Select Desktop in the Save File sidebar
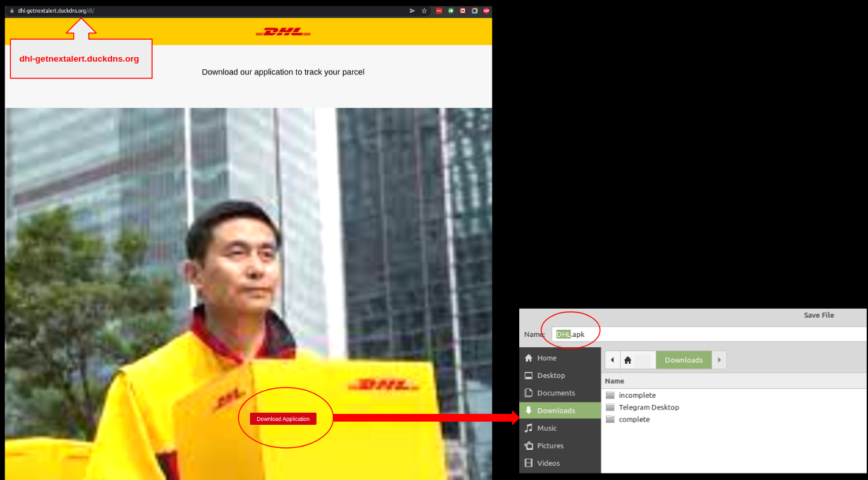This screenshot has width=868, height=480. [x=560, y=375]
